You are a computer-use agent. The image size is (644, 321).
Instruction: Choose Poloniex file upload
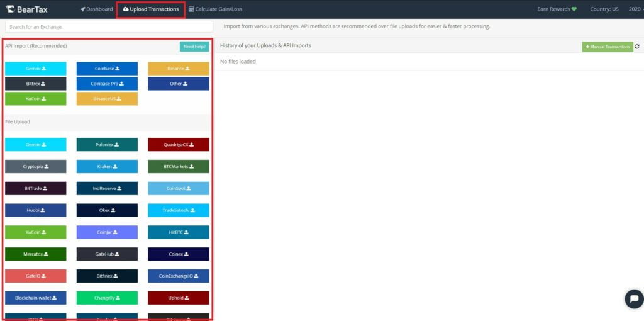click(107, 145)
